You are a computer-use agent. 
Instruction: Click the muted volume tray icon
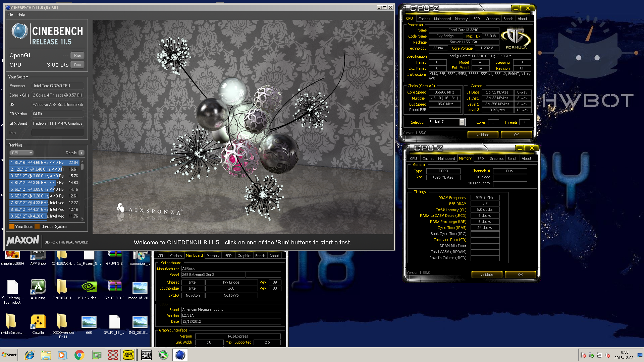[x=607, y=355]
